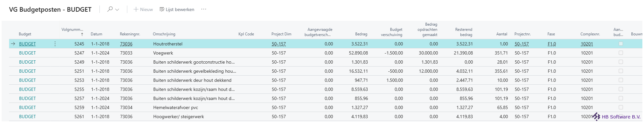
Task: Select the Hoogwerker/ steigerwerk description cell
Action: coord(178,117)
